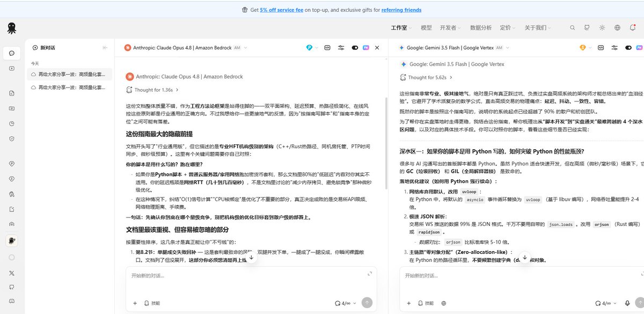Screen dimensions: 644x314
Task: Collapse the conversation list sidebar arrow
Action: click(x=105, y=48)
